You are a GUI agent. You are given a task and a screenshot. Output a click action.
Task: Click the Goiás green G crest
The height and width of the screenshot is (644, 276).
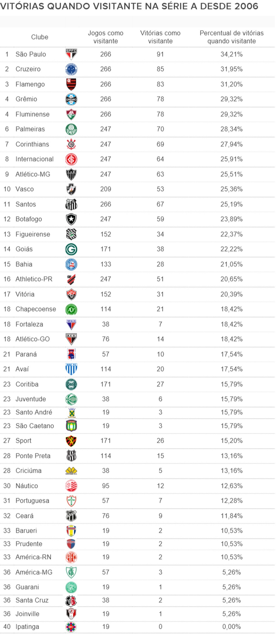[71, 249]
